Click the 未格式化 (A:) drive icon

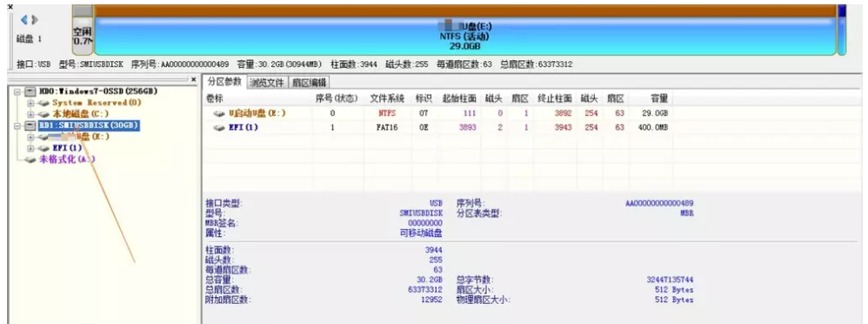pyautogui.click(x=30, y=159)
